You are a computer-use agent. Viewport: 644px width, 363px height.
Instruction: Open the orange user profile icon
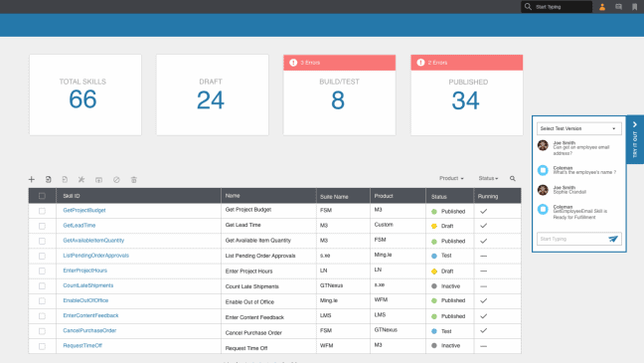602,7
